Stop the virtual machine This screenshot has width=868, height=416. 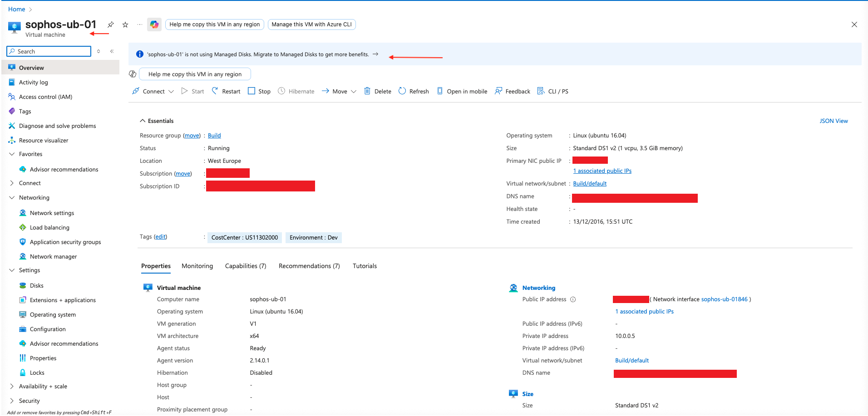(259, 91)
